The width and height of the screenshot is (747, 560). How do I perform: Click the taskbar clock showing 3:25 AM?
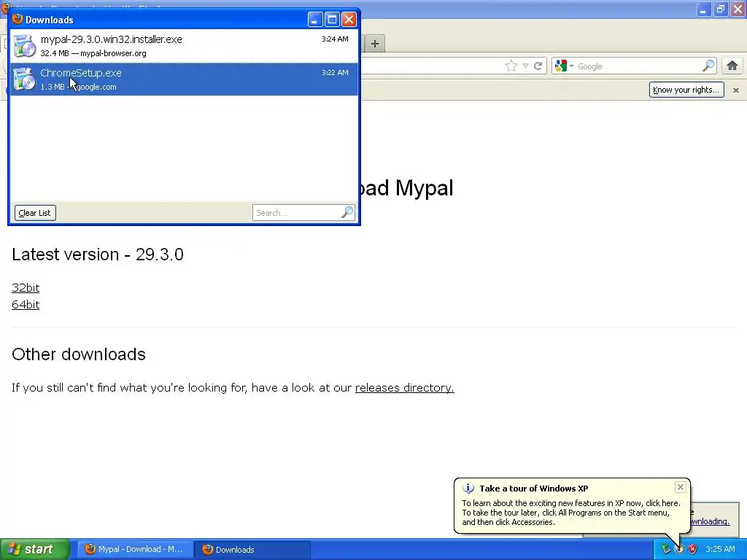720,550
